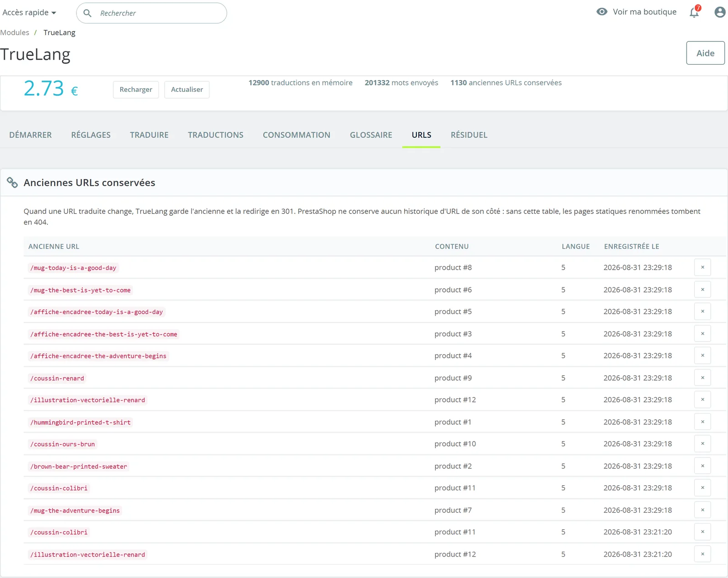Switch to the DÉMARRER tab
Screen dimensions: 728x578
tap(30, 135)
